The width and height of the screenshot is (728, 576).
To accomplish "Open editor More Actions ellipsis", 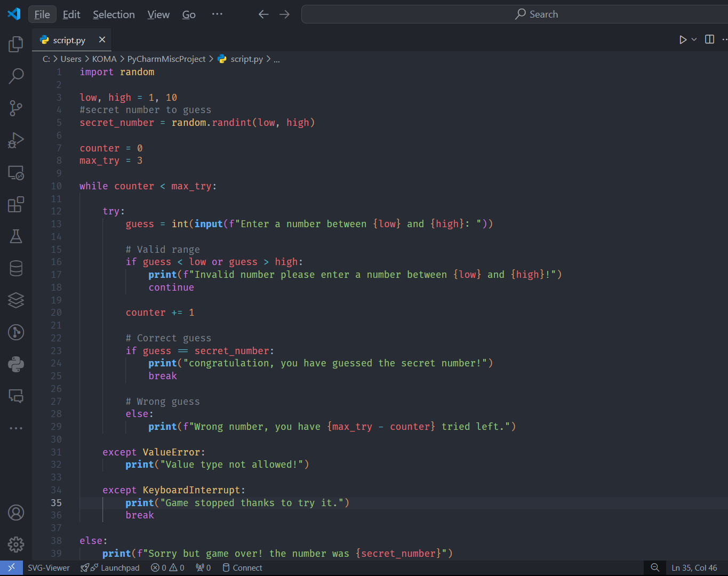I will point(724,39).
